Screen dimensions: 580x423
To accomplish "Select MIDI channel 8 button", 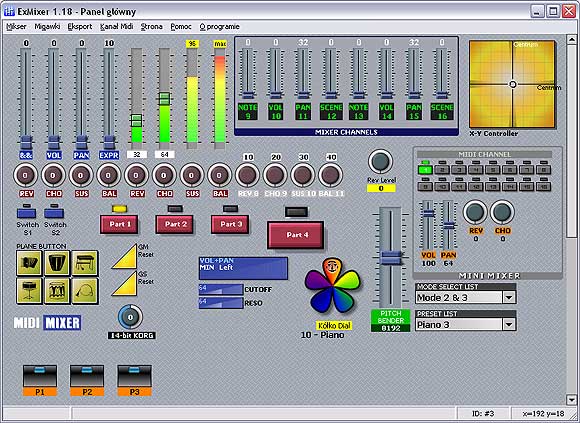I will pyautogui.click(x=544, y=170).
